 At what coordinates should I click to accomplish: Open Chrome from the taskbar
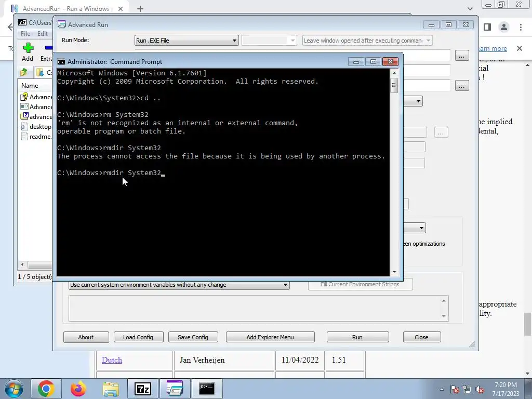click(x=46, y=389)
